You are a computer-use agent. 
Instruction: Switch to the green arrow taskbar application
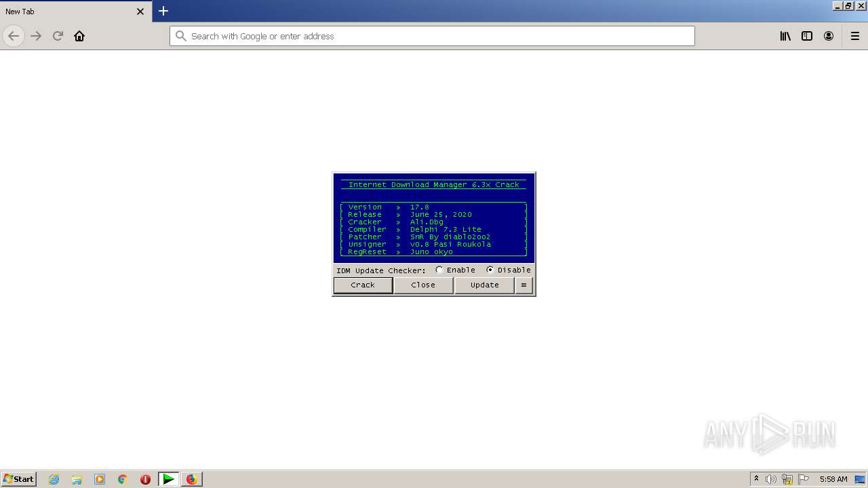tap(169, 479)
